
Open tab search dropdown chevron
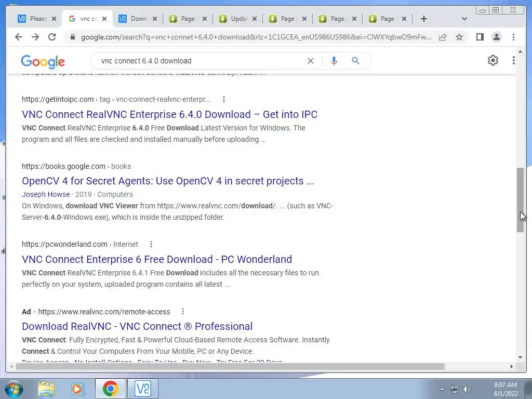[x=464, y=19]
